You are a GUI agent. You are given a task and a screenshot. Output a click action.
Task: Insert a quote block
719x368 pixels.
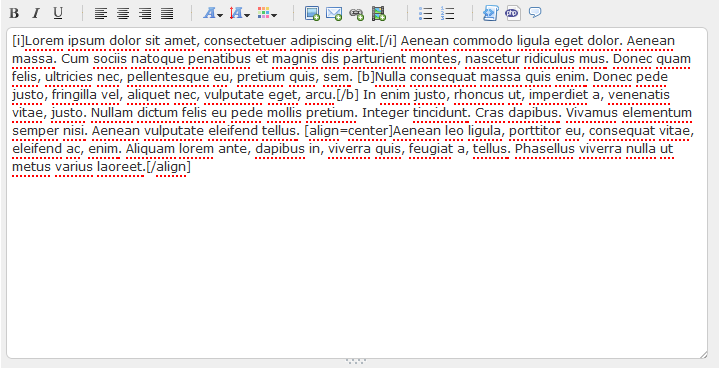[x=535, y=12]
